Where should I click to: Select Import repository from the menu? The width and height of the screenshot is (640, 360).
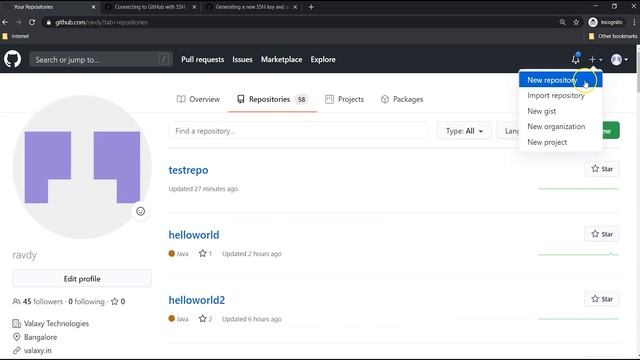[x=560, y=96]
